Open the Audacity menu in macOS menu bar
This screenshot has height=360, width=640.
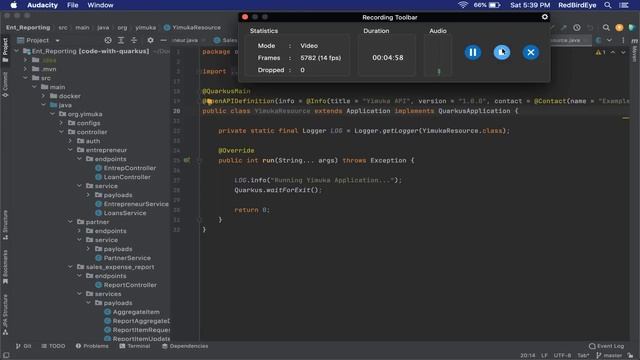(42, 5)
